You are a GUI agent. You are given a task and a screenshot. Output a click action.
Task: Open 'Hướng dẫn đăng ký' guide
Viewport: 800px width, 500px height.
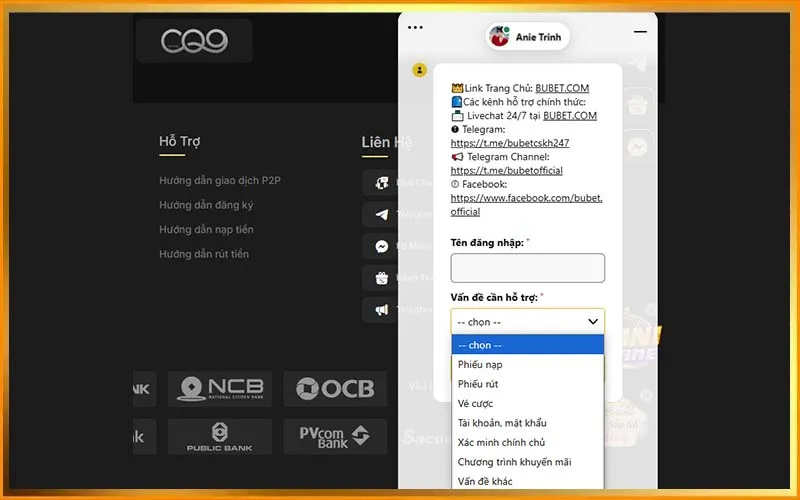[x=206, y=205]
